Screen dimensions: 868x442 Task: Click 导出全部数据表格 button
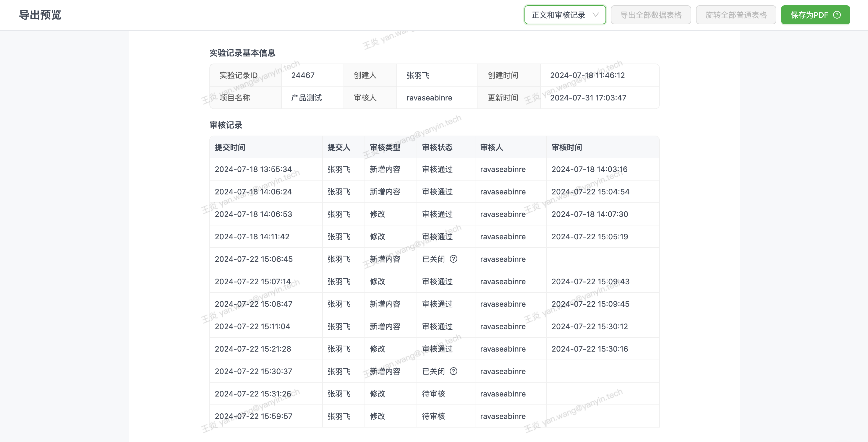[651, 15]
